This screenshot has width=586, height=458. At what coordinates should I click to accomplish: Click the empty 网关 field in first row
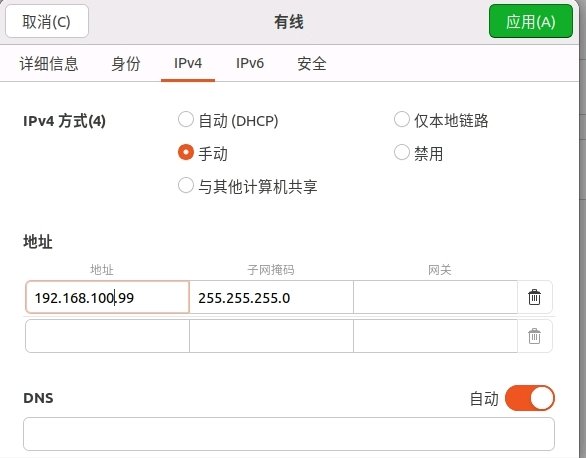[435, 297]
